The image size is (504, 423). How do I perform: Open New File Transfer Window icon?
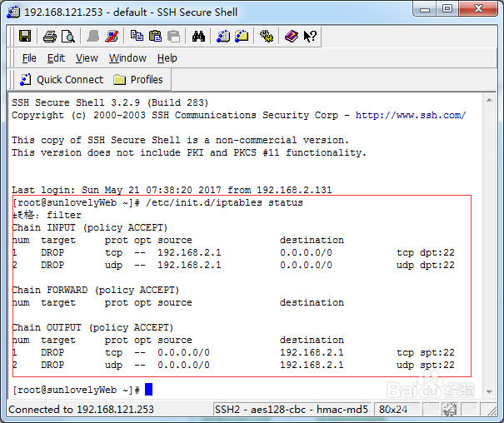click(x=242, y=36)
